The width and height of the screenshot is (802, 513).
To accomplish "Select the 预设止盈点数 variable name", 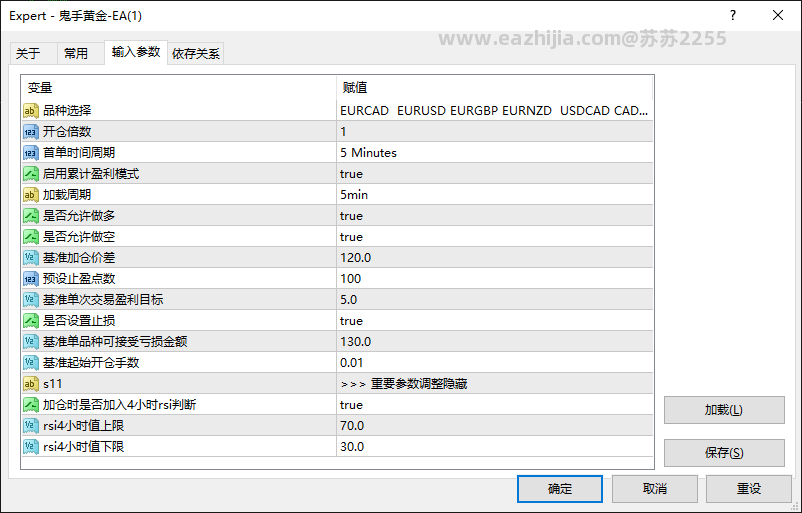I will pos(79,279).
